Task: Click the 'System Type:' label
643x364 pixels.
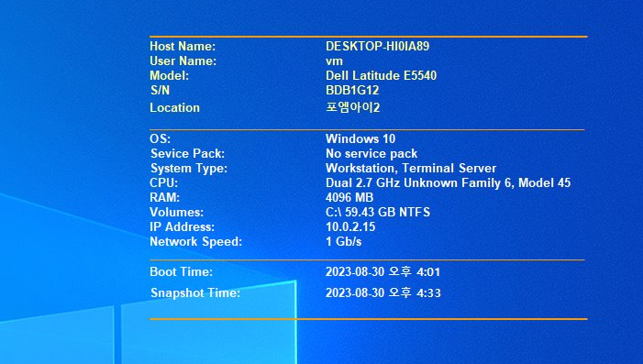Action: (x=189, y=169)
